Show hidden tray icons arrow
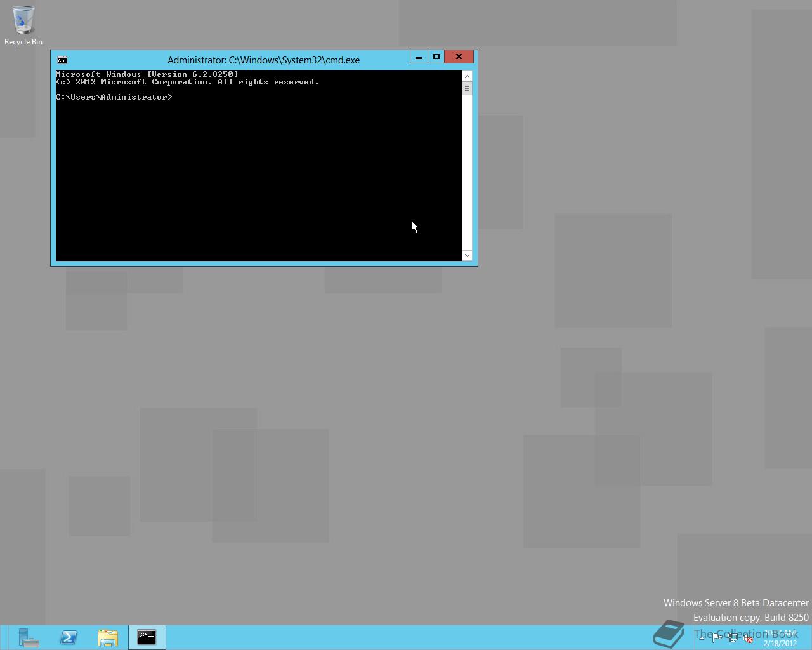812x650 pixels. [x=702, y=639]
